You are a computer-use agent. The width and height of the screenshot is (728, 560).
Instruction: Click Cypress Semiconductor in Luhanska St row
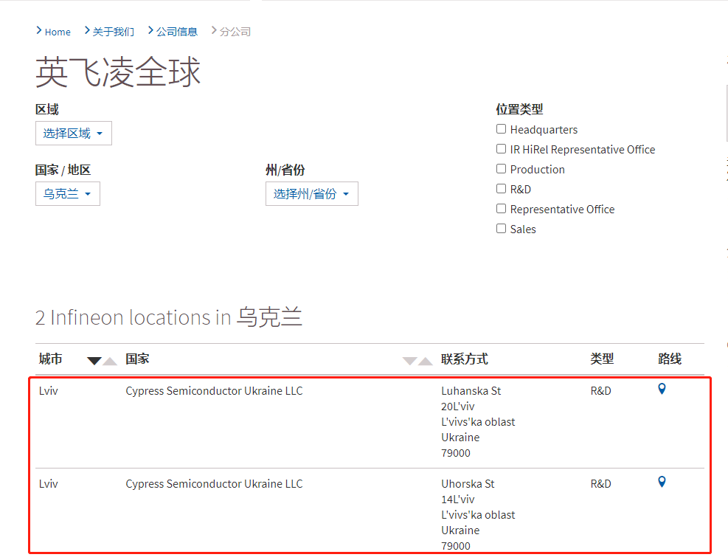pyautogui.click(x=214, y=391)
